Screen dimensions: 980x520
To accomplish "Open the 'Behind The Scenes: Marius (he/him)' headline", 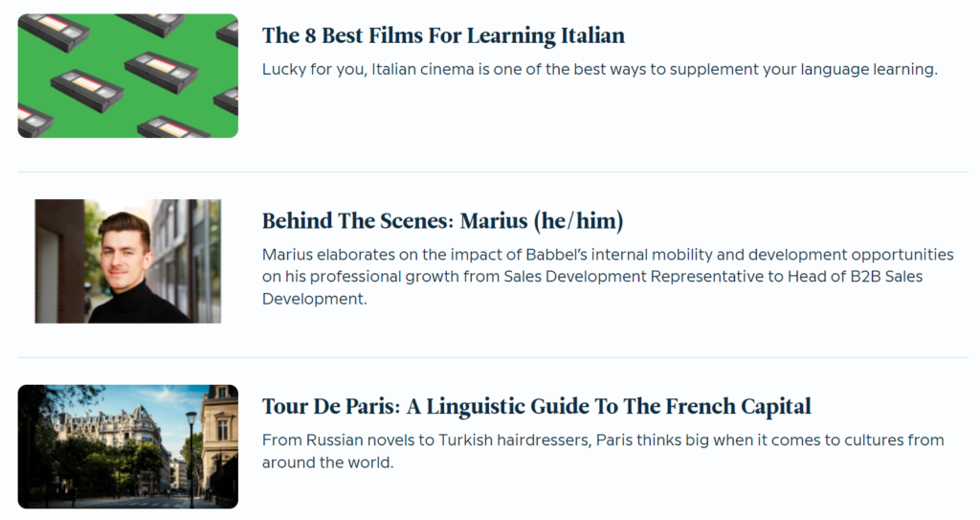I will (442, 221).
